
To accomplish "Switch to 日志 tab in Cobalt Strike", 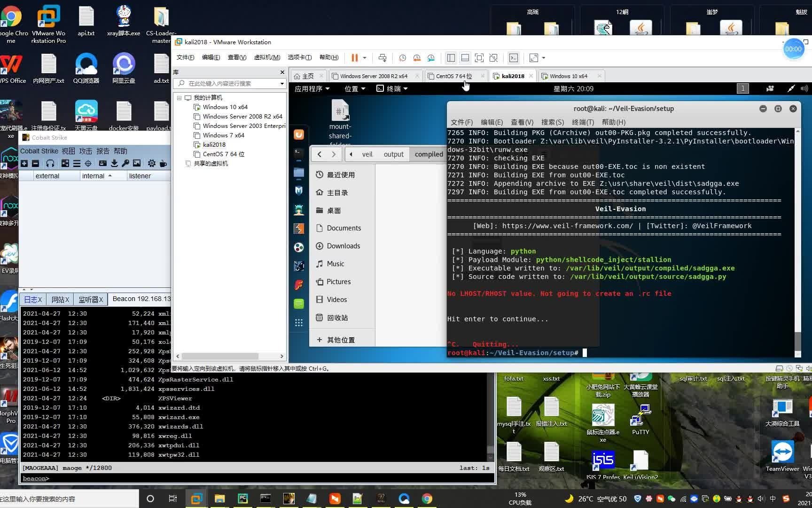I will coord(32,299).
